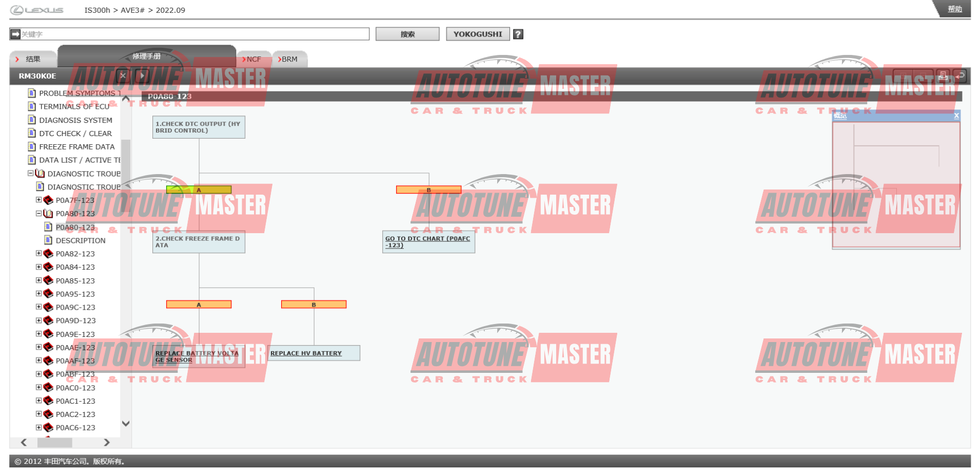
Task: Click the tree horizontal scroll right arrow
Action: pos(107,442)
